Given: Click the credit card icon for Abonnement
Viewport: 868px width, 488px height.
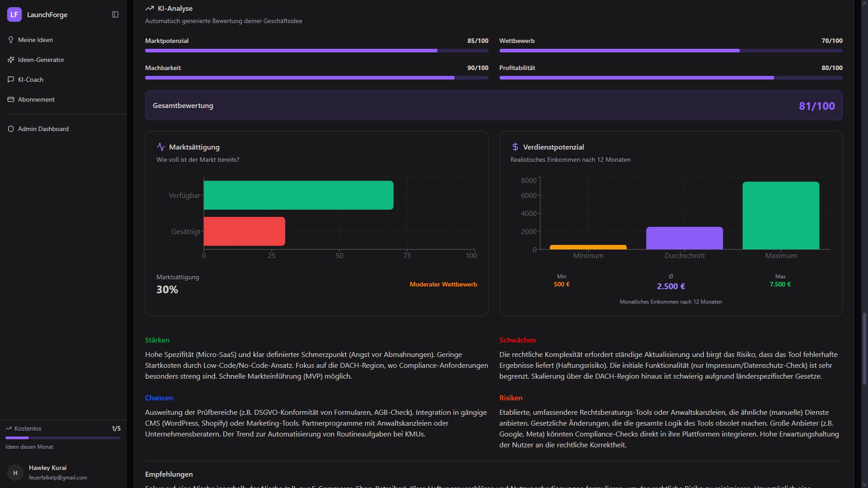Looking at the screenshot, I should (x=11, y=99).
